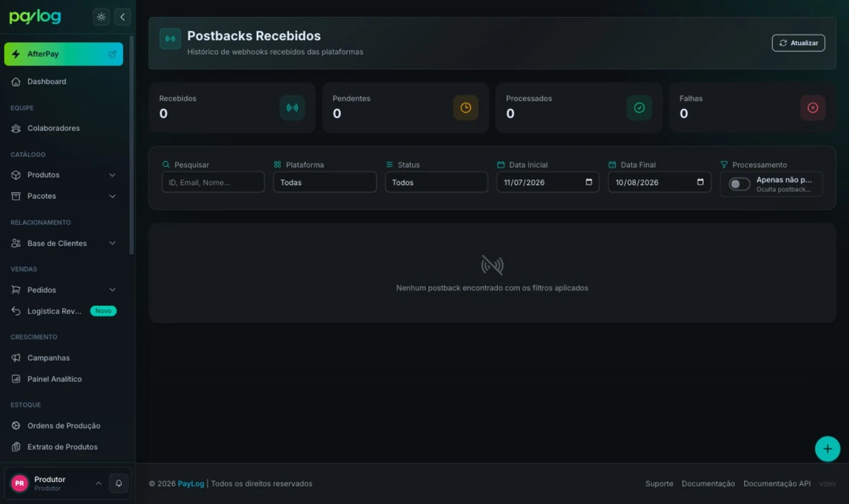
Task: Click the Colaboradores people icon
Action: tap(16, 128)
